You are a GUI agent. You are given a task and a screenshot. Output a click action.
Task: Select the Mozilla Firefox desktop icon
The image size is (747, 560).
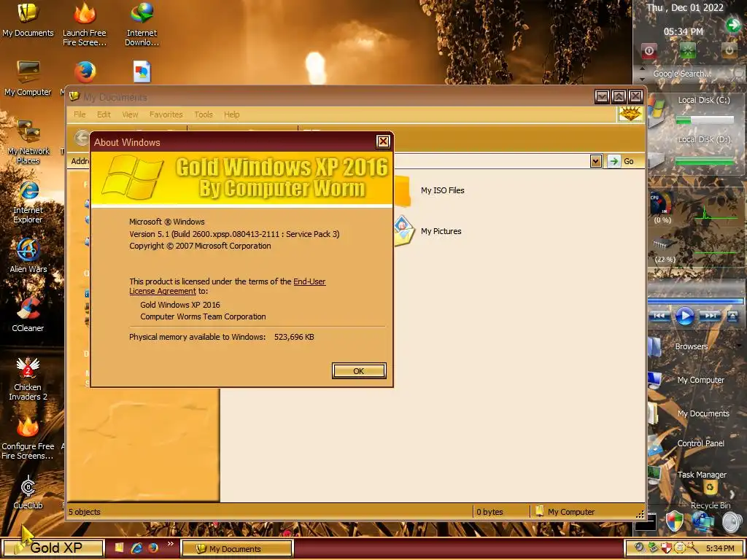coord(85,72)
